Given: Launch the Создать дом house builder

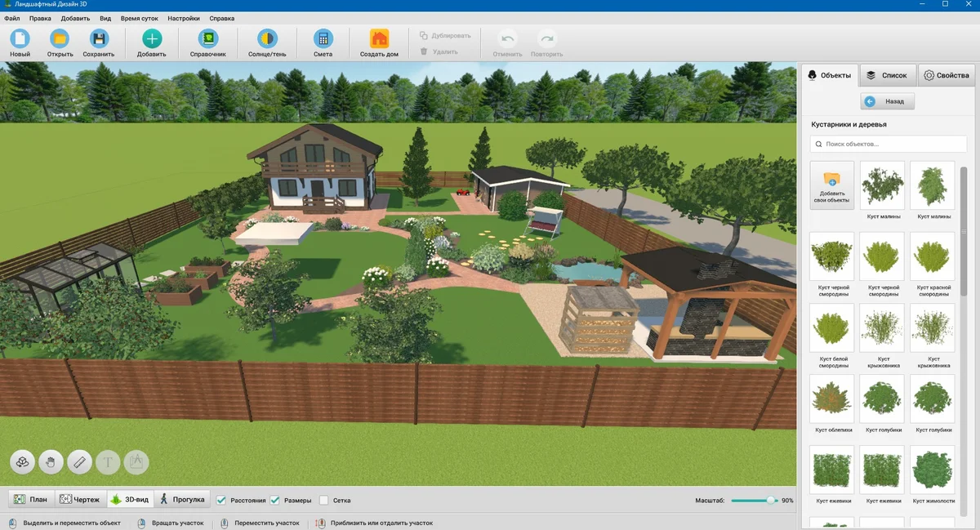Looking at the screenshot, I should [x=379, y=43].
